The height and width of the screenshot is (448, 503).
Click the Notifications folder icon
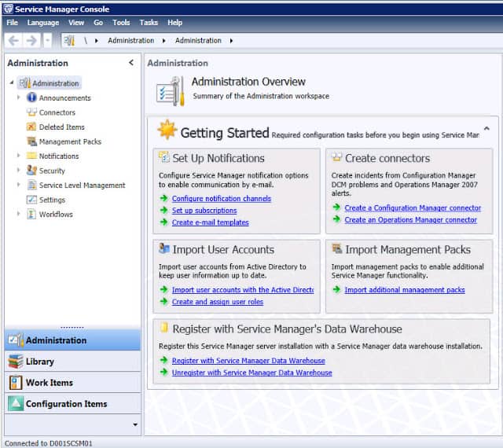coord(31,156)
